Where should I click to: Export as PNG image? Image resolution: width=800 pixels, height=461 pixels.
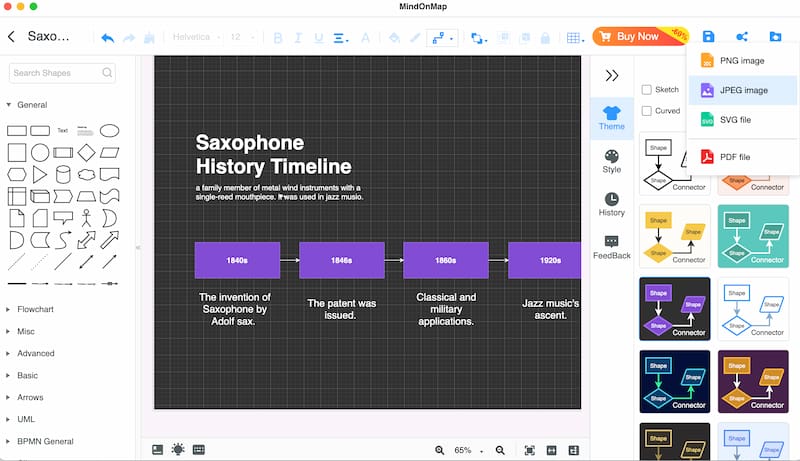pos(742,61)
